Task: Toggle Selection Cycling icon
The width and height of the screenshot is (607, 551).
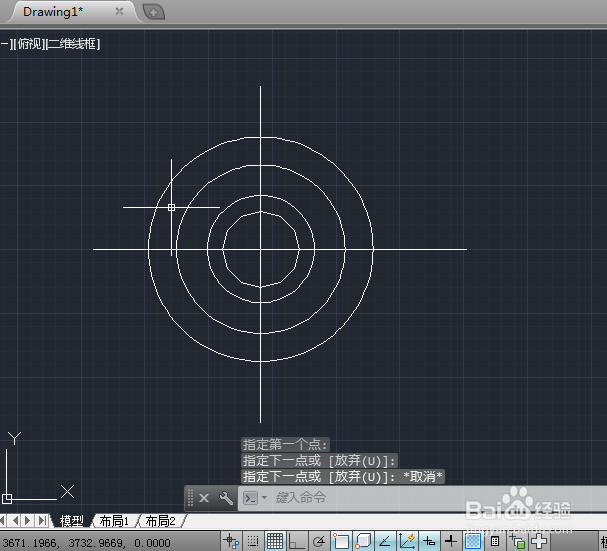Action: 517,541
